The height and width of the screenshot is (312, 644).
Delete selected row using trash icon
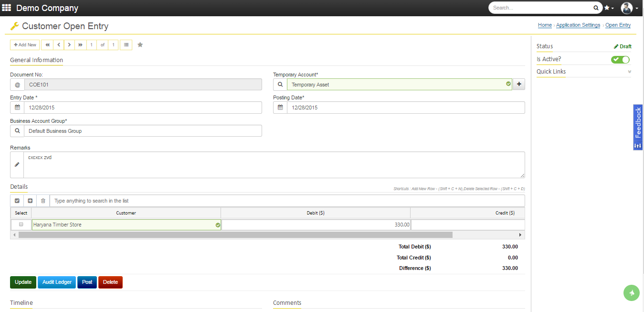click(x=43, y=201)
